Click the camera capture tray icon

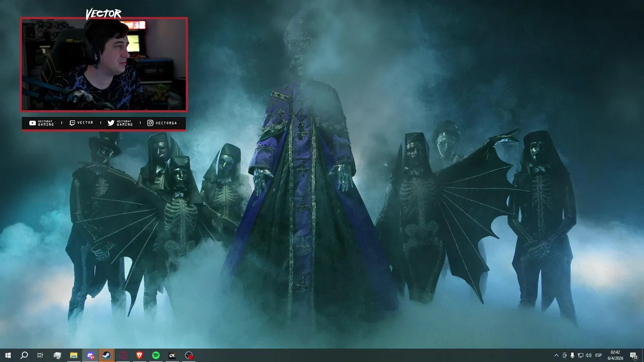[565, 355]
